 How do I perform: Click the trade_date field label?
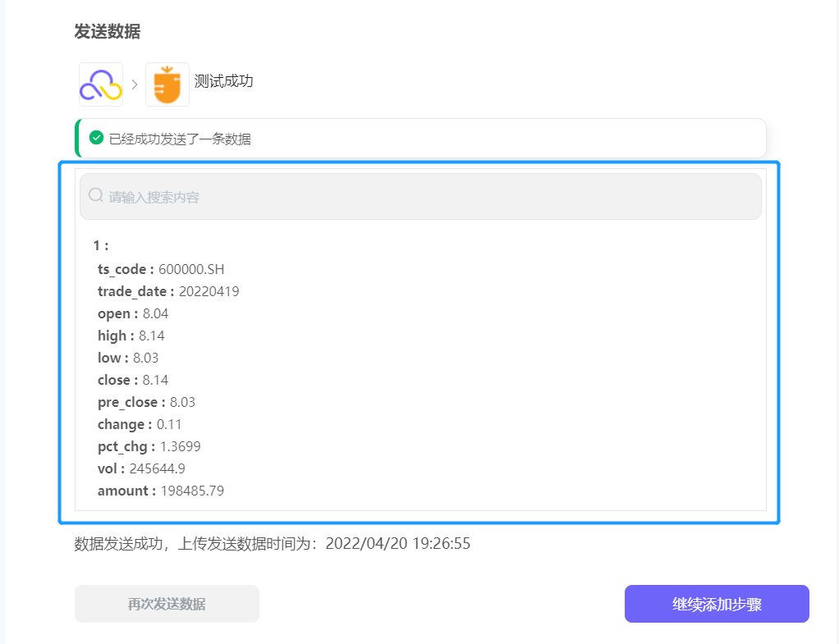[136, 292]
